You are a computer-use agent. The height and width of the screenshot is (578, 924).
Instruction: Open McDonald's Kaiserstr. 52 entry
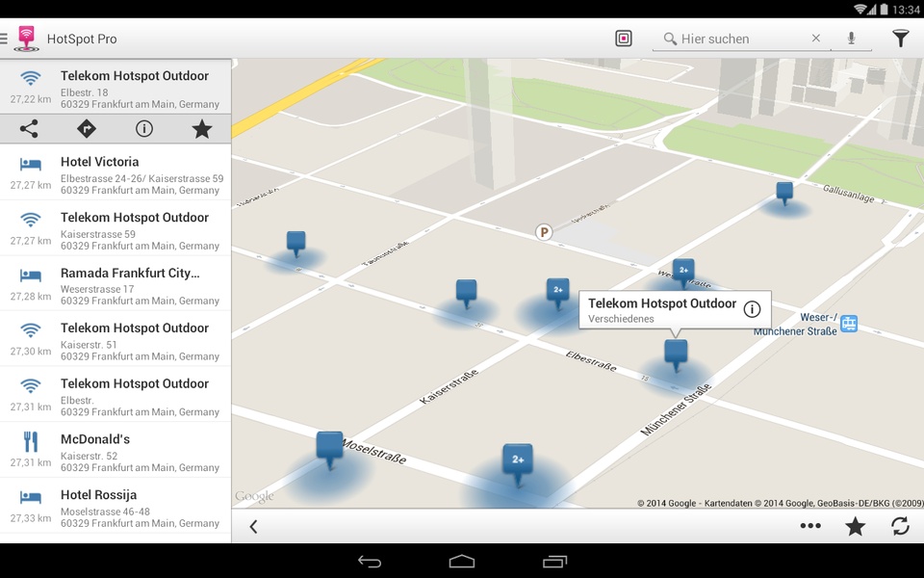coord(115,450)
